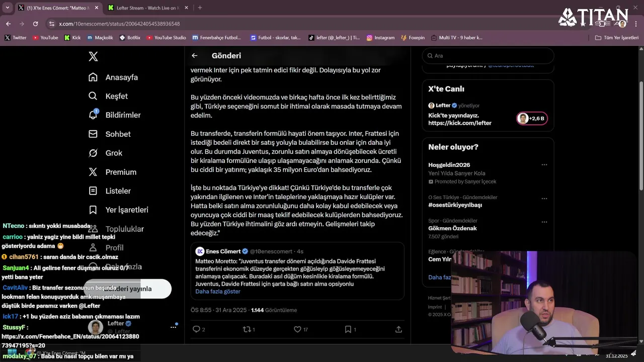Click the URL address bar
This screenshot has height=362, width=644.
click(x=302, y=24)
